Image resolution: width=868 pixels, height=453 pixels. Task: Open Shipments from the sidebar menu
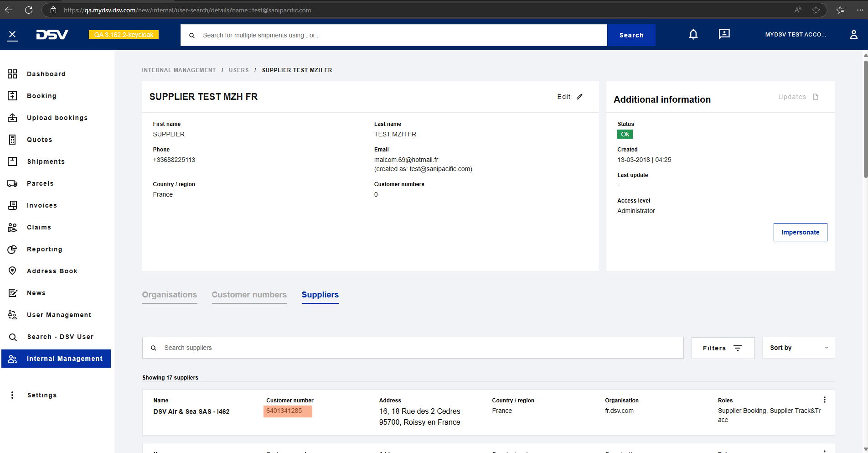coord(46,161)
